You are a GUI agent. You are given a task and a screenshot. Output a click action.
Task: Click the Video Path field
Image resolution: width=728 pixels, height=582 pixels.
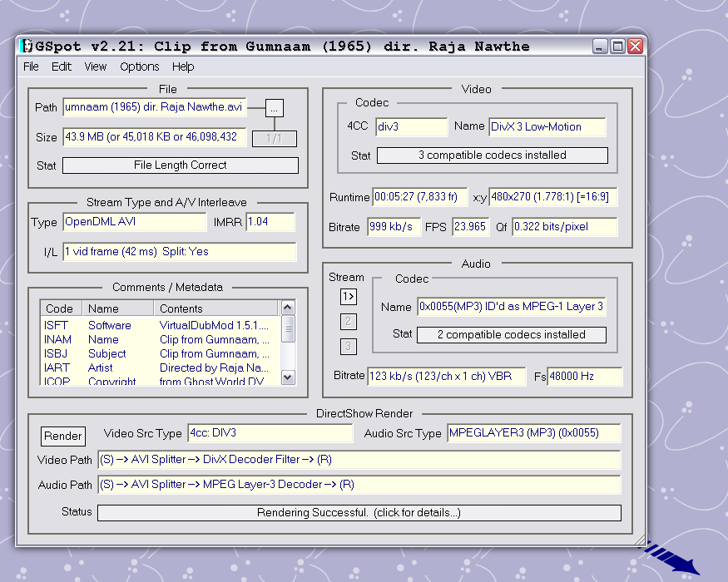click(x=359, y=460)
